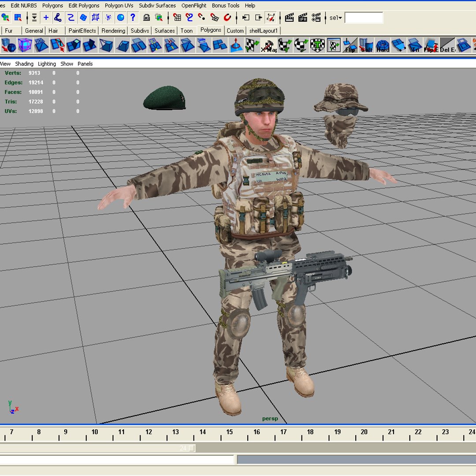
Task: Toggle the deformations selection mask icon
Action: point(96,18)
